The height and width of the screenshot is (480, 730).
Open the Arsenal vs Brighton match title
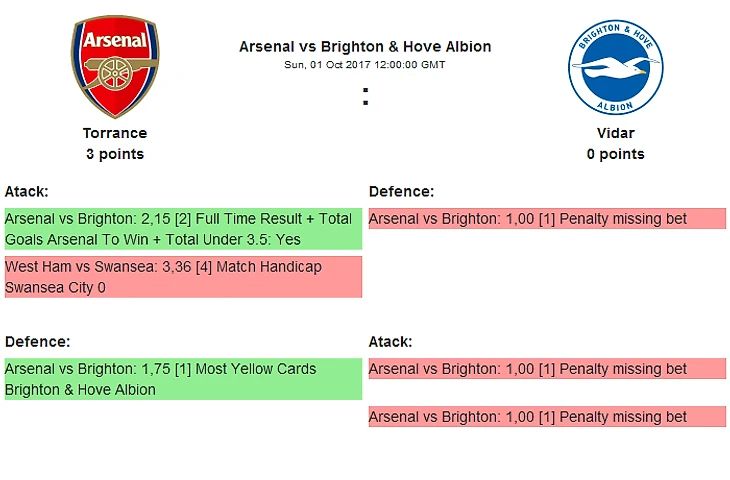[x=365, y=47]
